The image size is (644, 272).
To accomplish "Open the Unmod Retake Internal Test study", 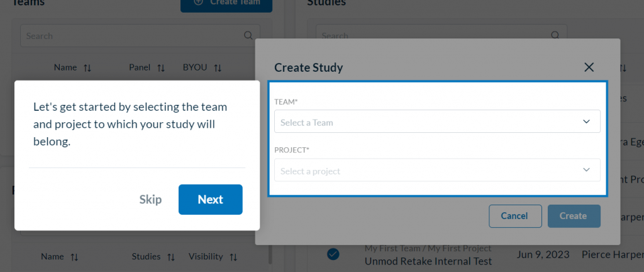I will click(428, 261).
